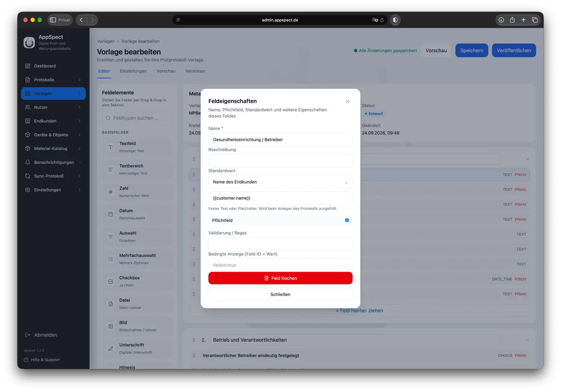Select the Textbereich field type icon
Screen dimensions: 561x392
pyautogui.click(x=111, y=170)
